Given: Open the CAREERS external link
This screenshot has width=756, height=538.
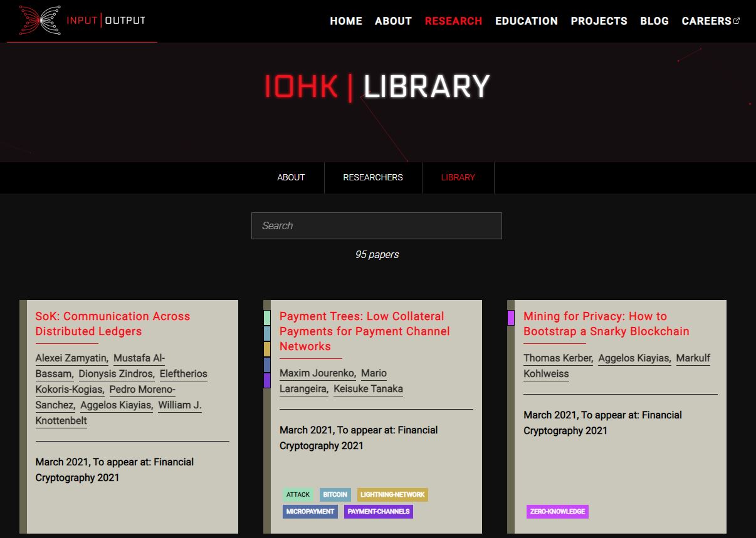Looking at the screenshot, I should (x=710, y=21).
